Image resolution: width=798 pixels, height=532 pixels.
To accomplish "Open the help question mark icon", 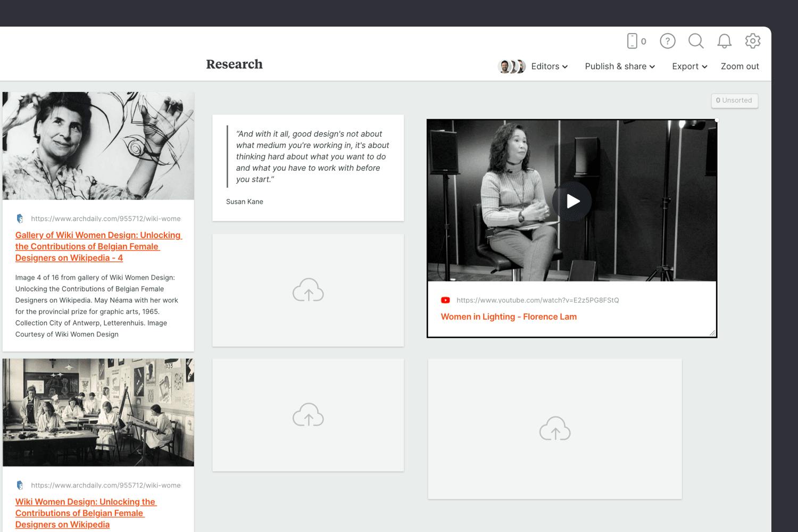I will click(x=667, y=41).
